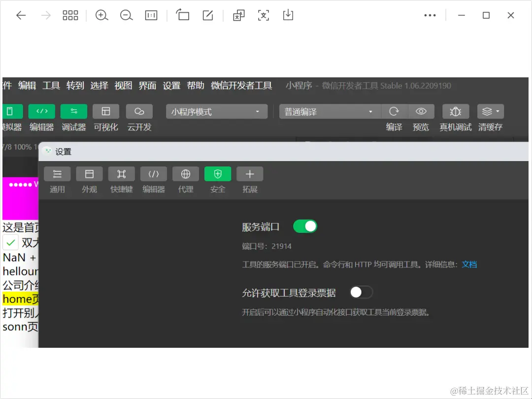Screen dimensions: 532x399
Task: Select the 代理 proxy globe icon in settings
Action: point(185,173)
